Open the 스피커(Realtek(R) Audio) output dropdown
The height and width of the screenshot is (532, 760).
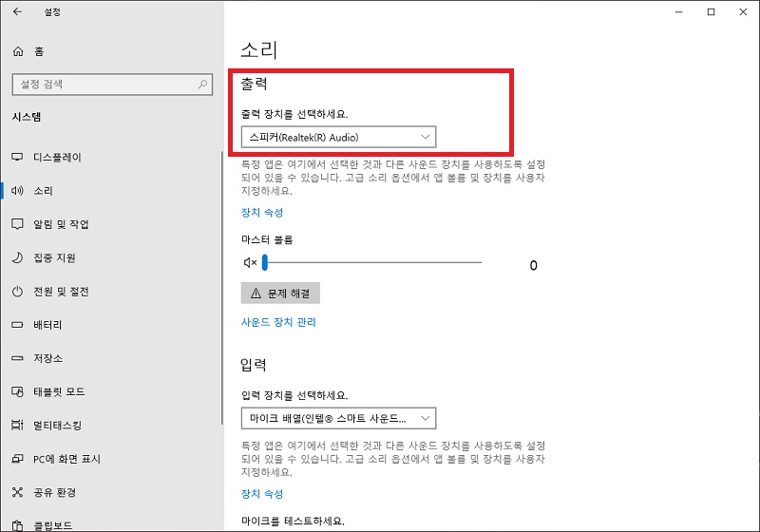point(339,137)
